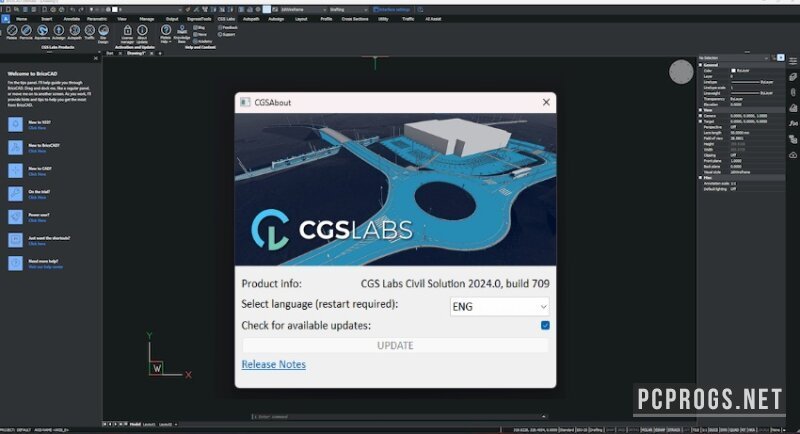Viewport: 800px width, 434px height.
Task: Open the formula fx icon on right strip
Action: (x=793, y=123)
